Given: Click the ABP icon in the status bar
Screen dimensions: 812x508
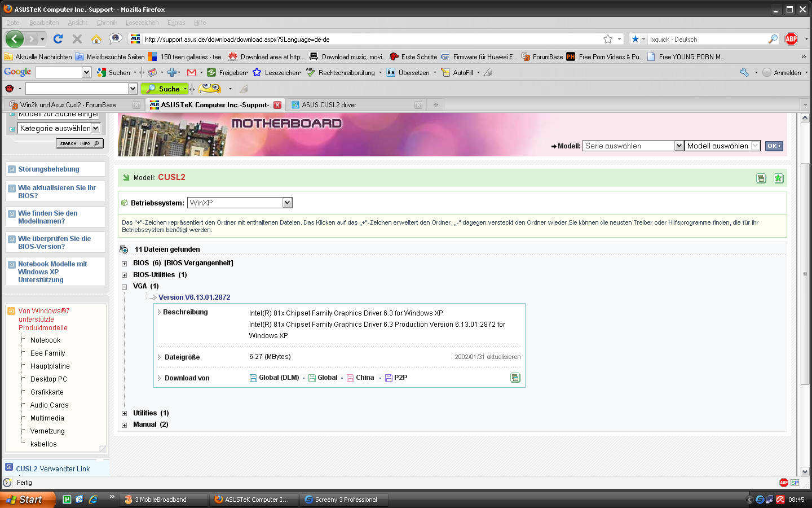Looking at the screenshot, I should [x=784, y=483].
